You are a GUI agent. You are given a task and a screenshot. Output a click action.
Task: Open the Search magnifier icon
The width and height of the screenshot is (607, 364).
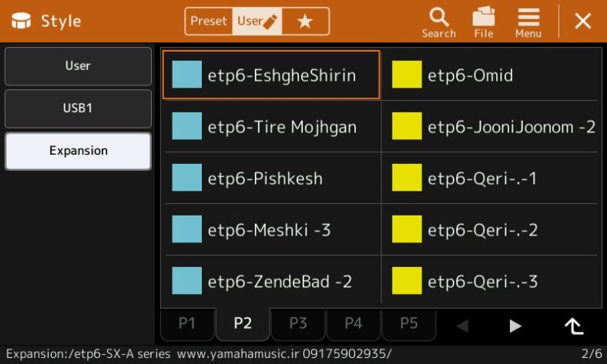(x=438, y=22)
